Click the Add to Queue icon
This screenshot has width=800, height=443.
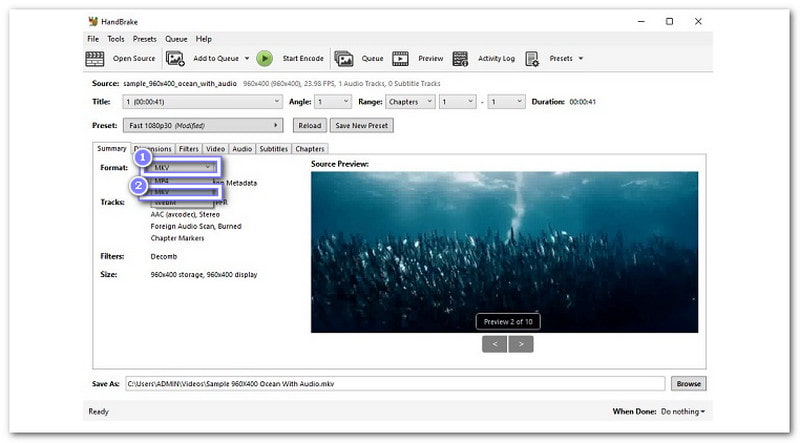click(x=175, y=59)
